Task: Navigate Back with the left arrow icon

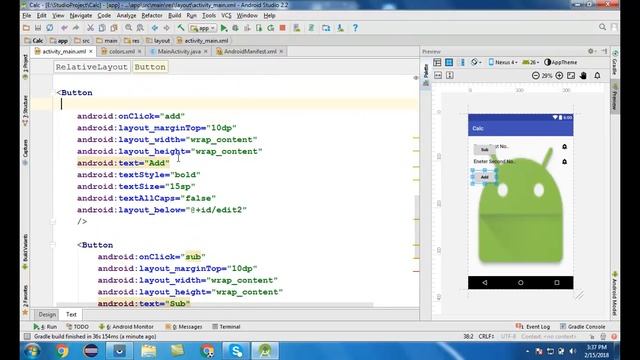Action: [x=155, y=28]
